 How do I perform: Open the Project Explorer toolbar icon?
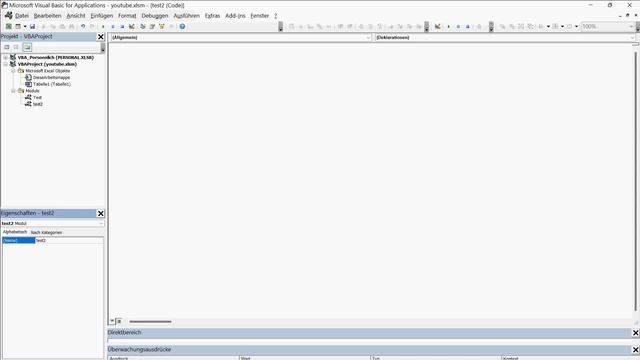tap(142, 27)
